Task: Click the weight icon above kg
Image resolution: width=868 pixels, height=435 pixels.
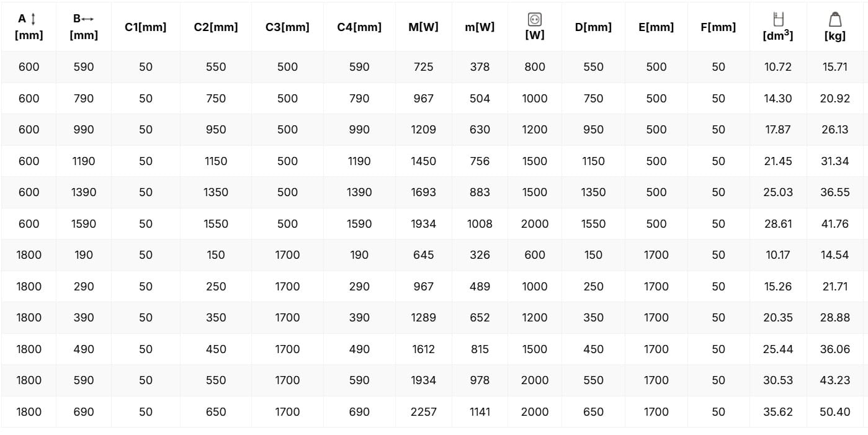Action: [835, 20]
